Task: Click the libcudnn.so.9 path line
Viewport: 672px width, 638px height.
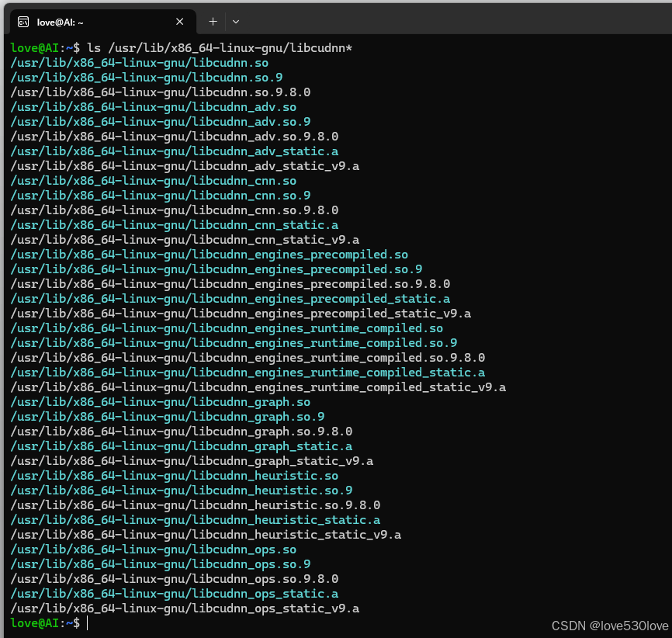Action: [147, 78]
